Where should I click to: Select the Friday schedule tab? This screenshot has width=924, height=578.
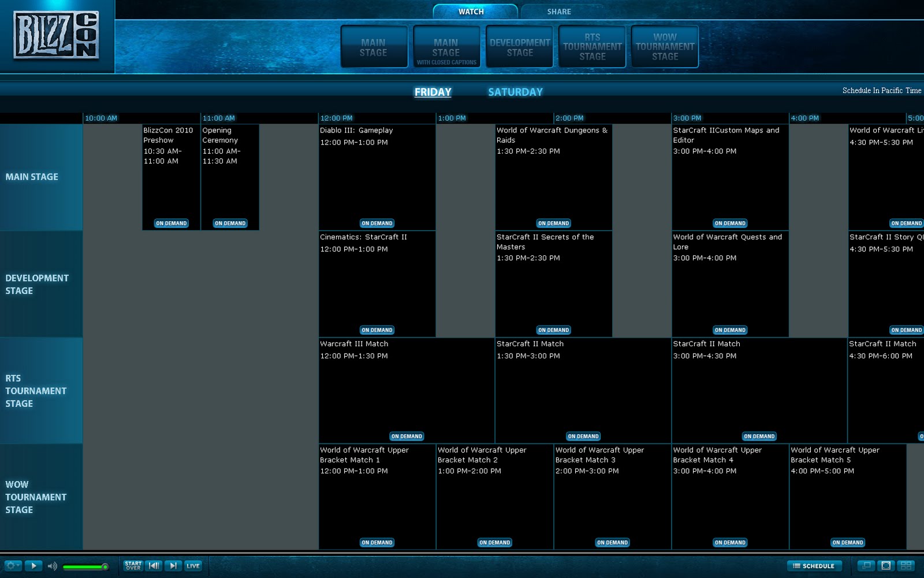(x=433, y=92)
